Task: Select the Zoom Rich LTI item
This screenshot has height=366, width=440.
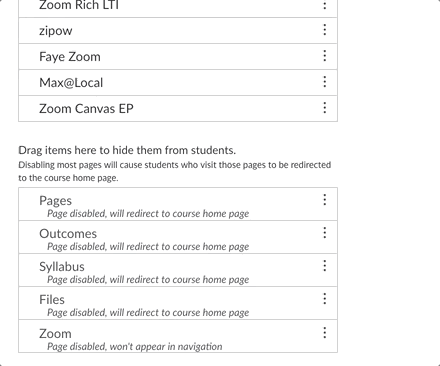Action: [178, 7]
